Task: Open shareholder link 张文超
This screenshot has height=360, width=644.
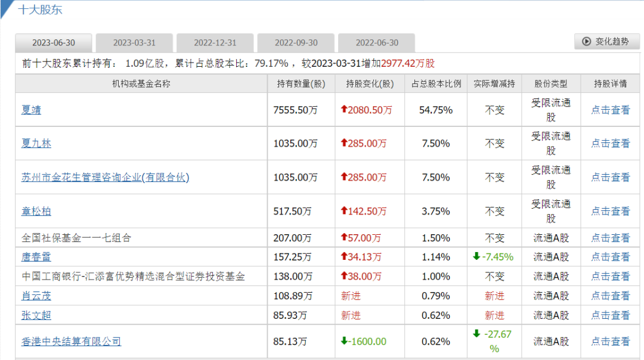Action: (36, 315)
